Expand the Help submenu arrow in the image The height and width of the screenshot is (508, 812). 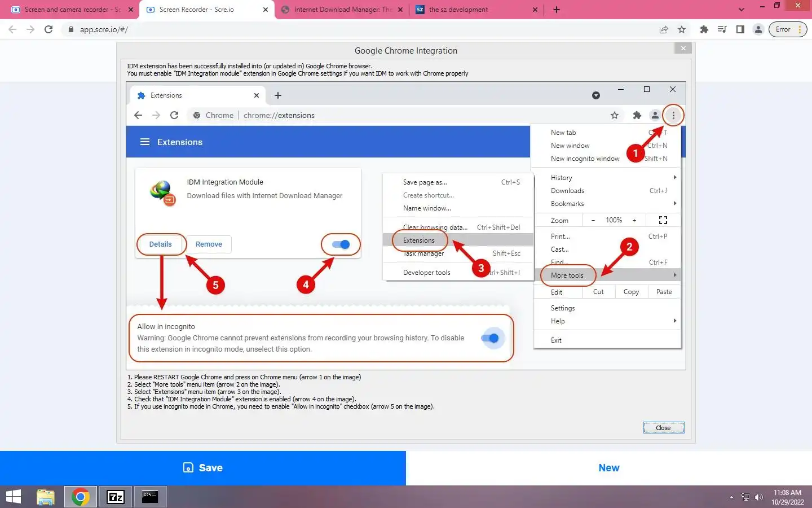(x=675, y=321)
